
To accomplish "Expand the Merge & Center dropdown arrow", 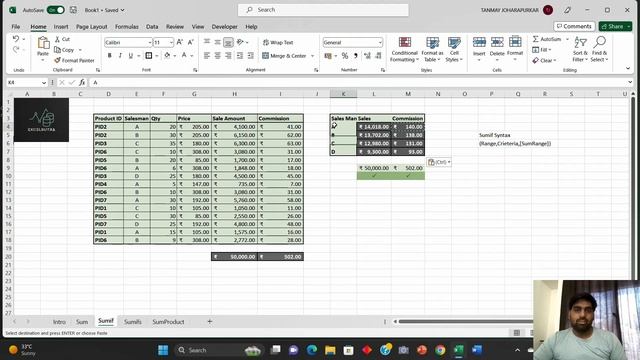I will (313, 56).
